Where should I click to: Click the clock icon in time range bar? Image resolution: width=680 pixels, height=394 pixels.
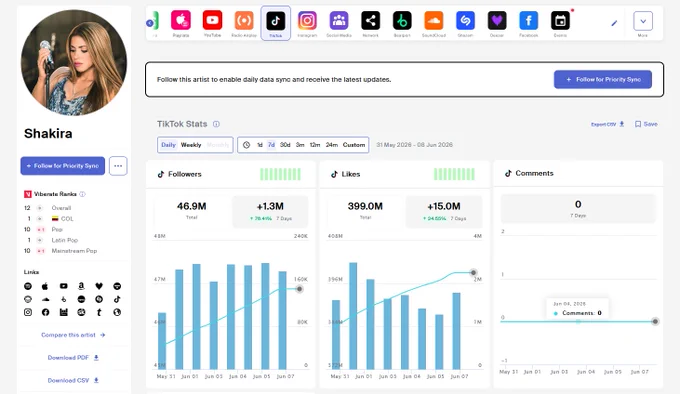click(246, 145)
